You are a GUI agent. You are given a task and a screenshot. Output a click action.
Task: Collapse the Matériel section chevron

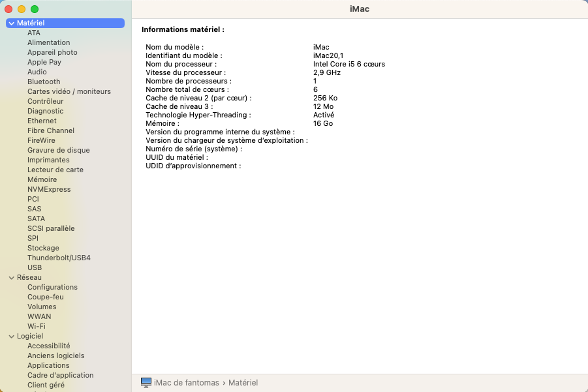[x=12, y=23]
